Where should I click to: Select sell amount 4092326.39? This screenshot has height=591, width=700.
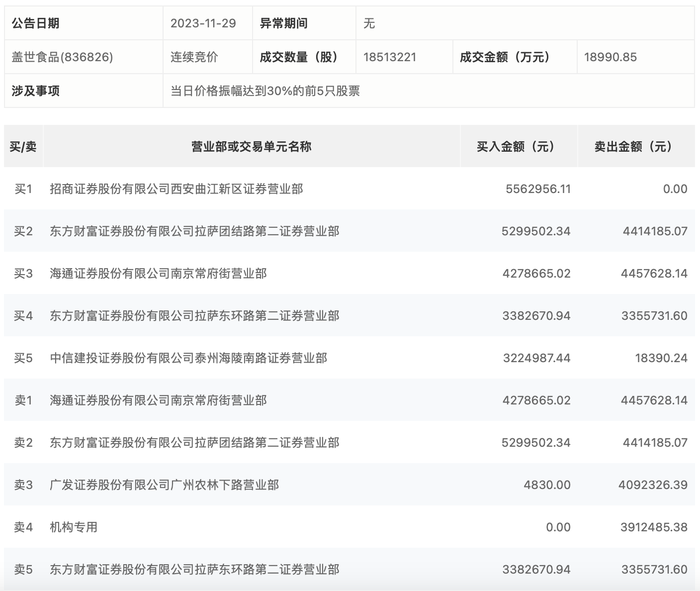[x=653, y=485]
